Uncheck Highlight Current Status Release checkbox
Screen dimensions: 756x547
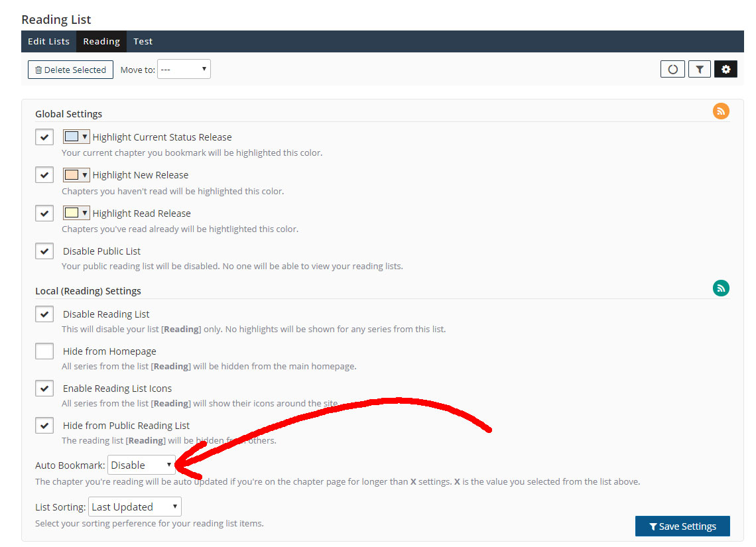[44, 137]
